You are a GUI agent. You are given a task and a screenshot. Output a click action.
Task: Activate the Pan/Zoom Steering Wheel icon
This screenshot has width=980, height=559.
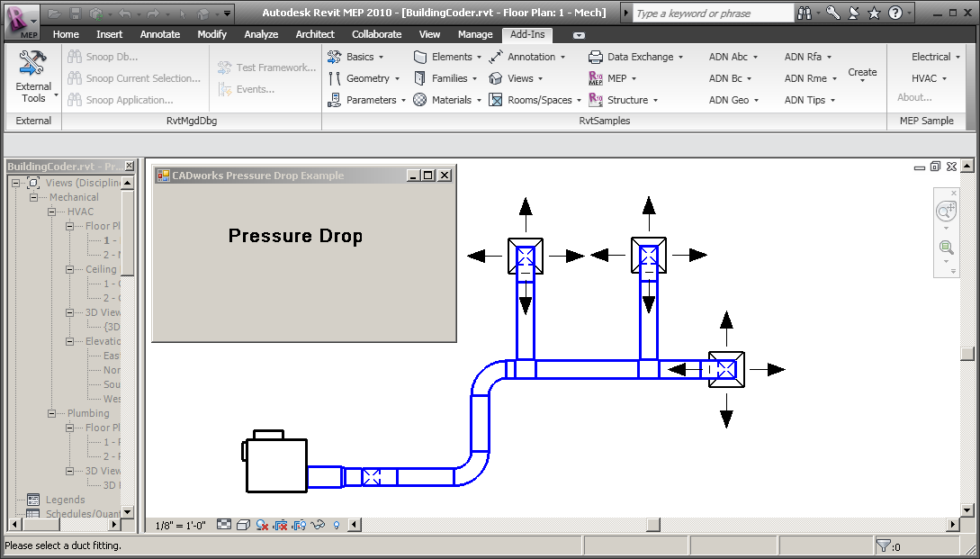coord(946,211)
